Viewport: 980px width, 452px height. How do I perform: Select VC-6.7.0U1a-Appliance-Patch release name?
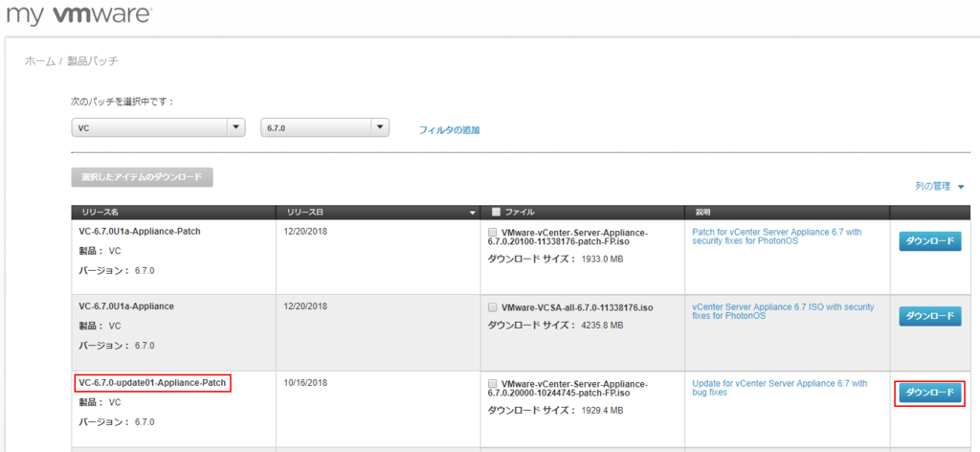140,232
